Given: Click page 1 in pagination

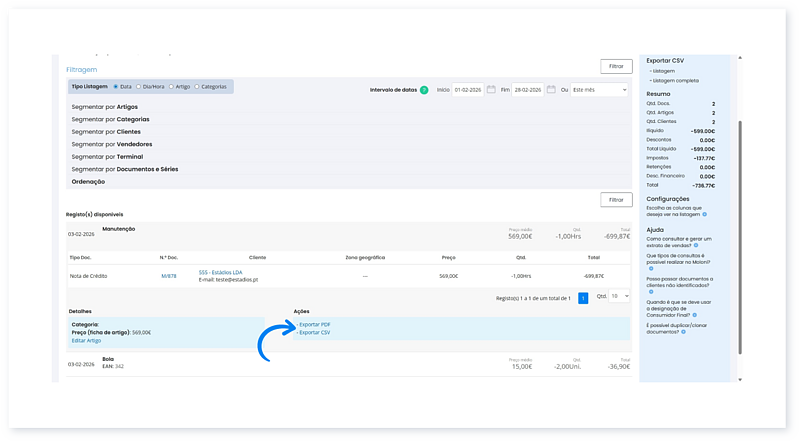Looking at the screenshot, I should tap(583, 298).
